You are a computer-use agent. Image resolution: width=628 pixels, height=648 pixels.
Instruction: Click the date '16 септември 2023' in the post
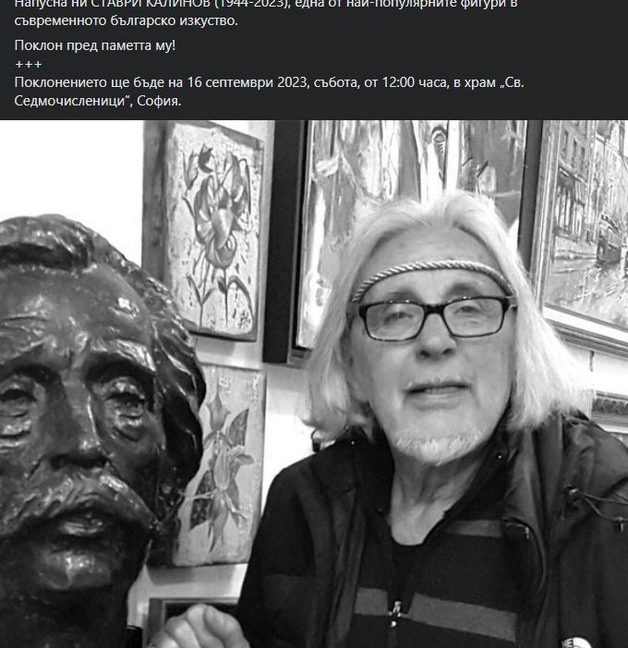click(247, 82)
